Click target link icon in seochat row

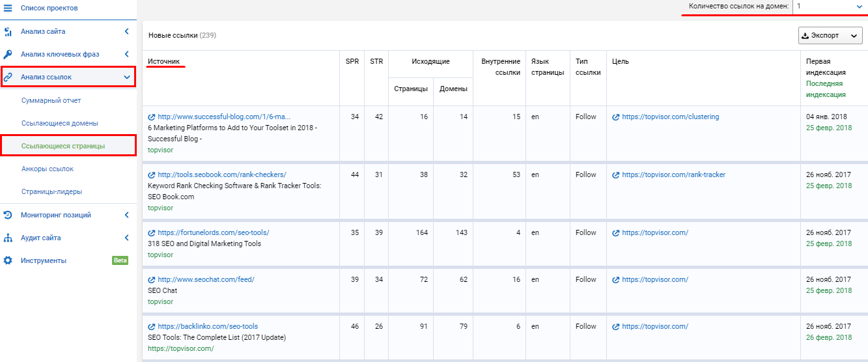[x=616, y=280]
